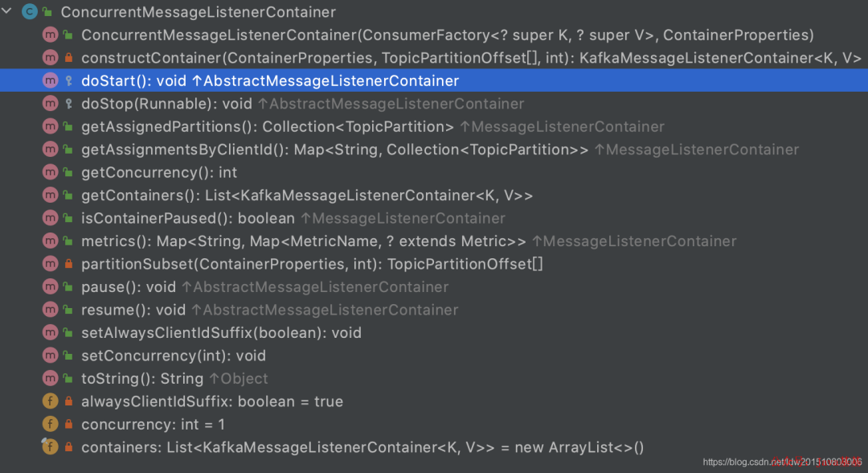Select the metrics() method entry
The height and width of the screenshot is (473, 868).
[x=303, y=241]
